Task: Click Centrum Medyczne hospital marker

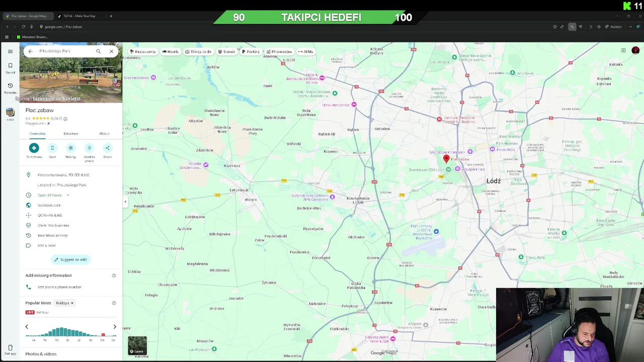Action: 439,119
